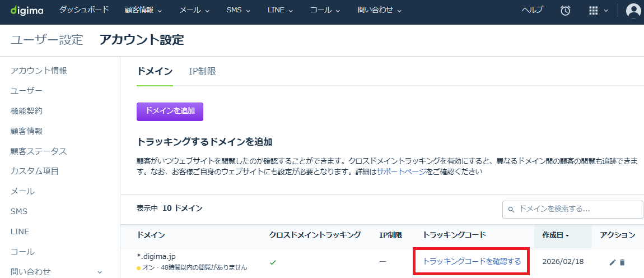Edit the *.digima.jp domain with pencil icon

[x=613, y=262]
